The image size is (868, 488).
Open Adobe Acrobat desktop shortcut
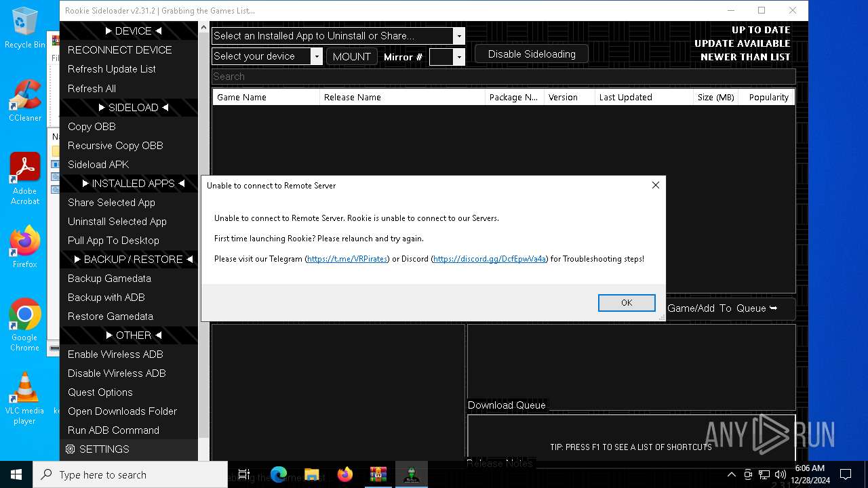(x=24, y=178)
